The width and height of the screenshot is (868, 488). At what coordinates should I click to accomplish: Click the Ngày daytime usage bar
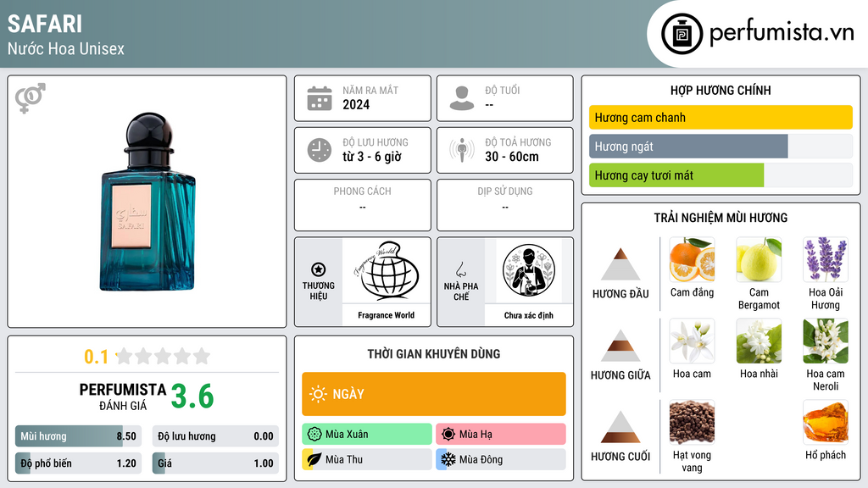433,394
